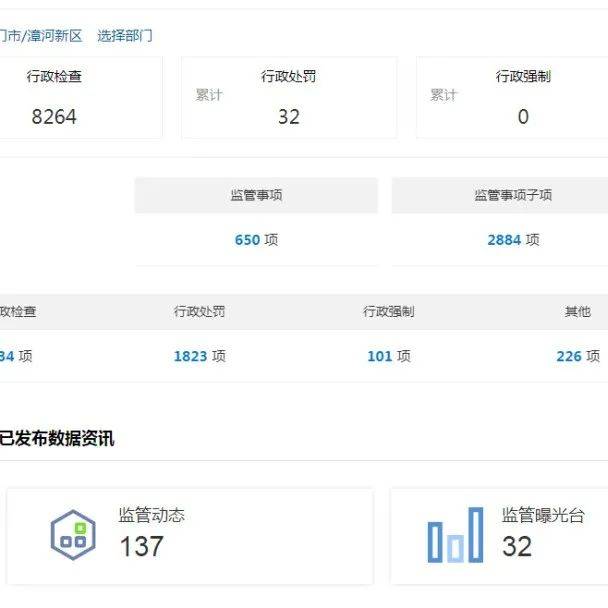Select the 监管事项 tab header
Image resolution: width=608 pixels, height=608 pixels.
pyautogui.click(x=256, y=195)
